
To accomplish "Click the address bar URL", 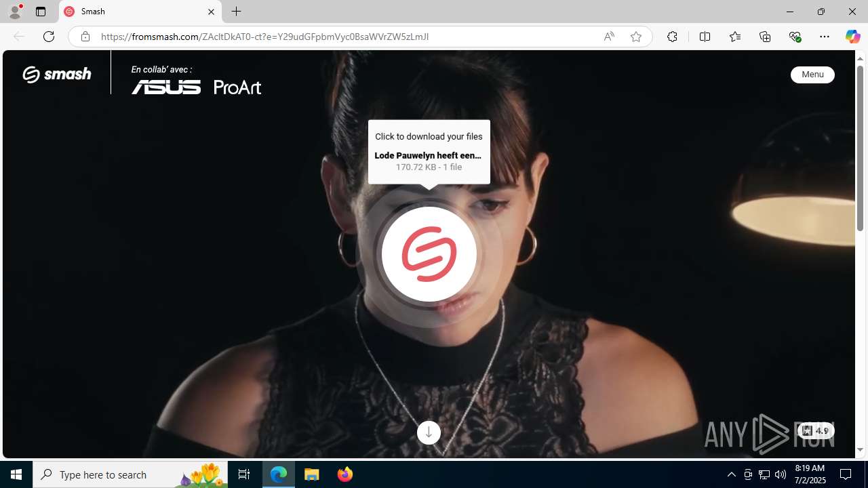I will pos(265,37).
